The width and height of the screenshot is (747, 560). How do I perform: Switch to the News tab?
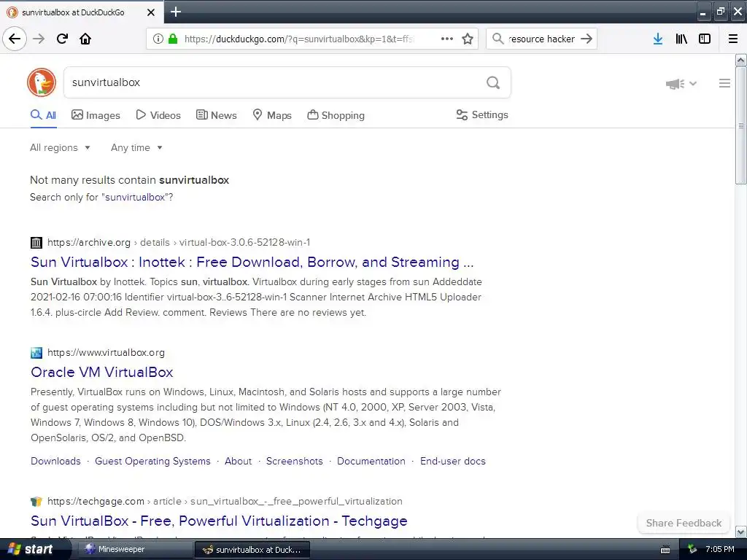point(216,115)
